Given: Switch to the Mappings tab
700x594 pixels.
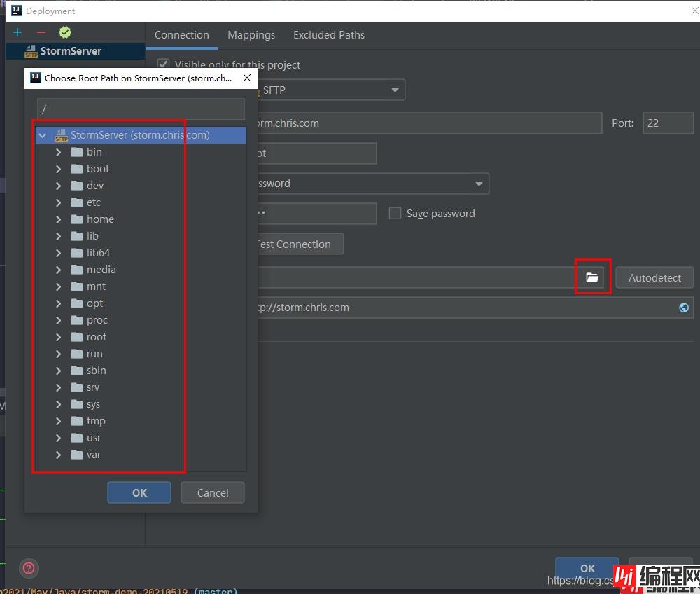Looking at the screenshot, I should tap(251, 35).
